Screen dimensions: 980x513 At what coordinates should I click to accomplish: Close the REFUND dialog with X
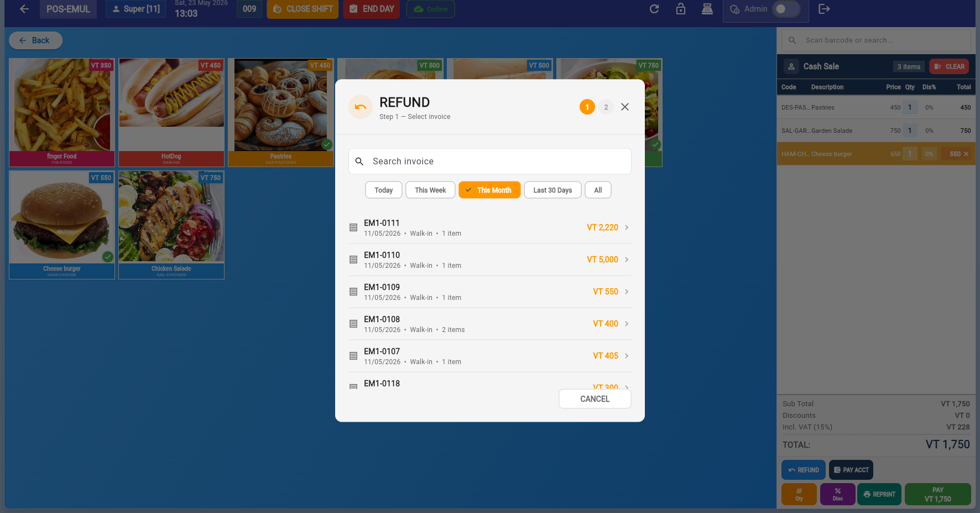point(625,107)
